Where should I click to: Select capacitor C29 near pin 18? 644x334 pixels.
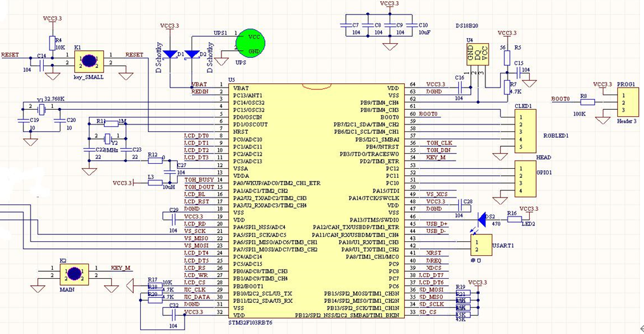point(173,220)
